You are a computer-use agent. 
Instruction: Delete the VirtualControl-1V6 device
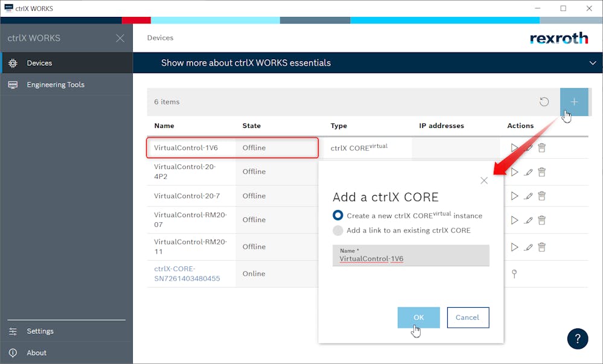(541, 148)
